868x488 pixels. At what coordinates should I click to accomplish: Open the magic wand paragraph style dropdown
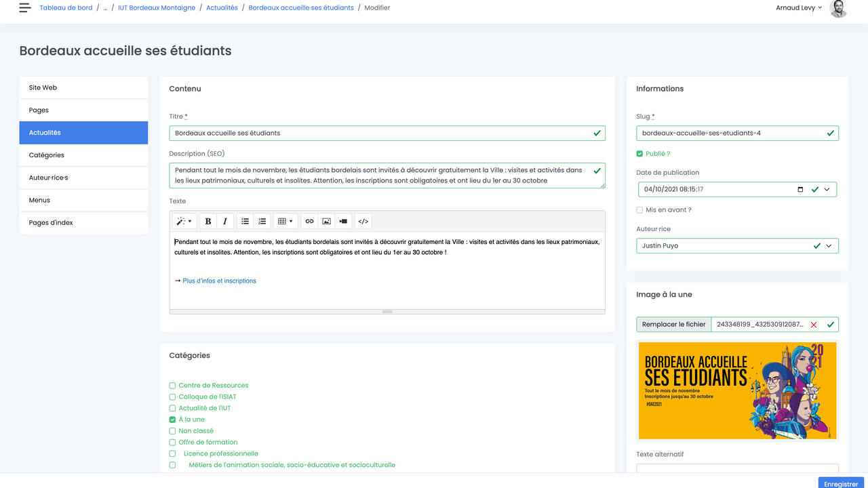coord(184,220)
